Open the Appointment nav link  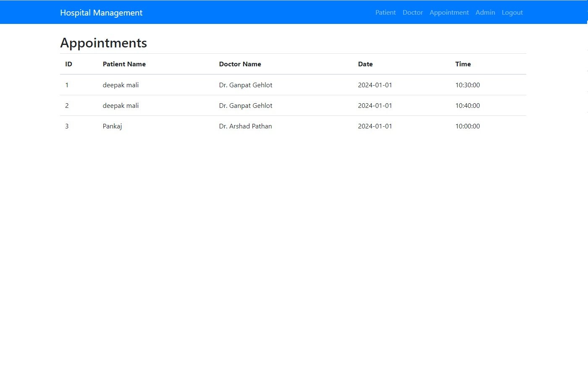click(x=449, y=13)
